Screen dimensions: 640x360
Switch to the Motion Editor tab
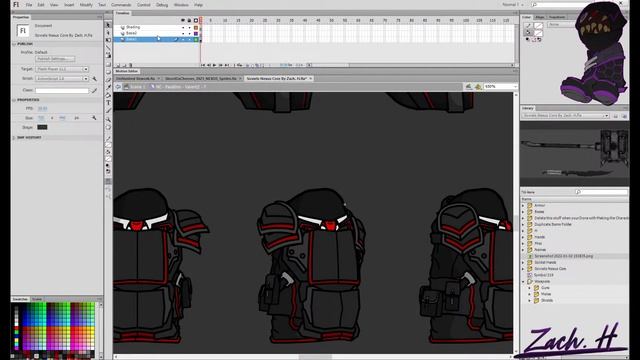click(x=127, y=71)
